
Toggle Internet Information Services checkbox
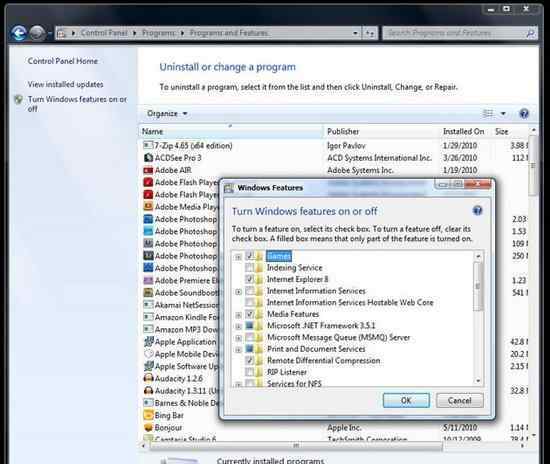249,291
